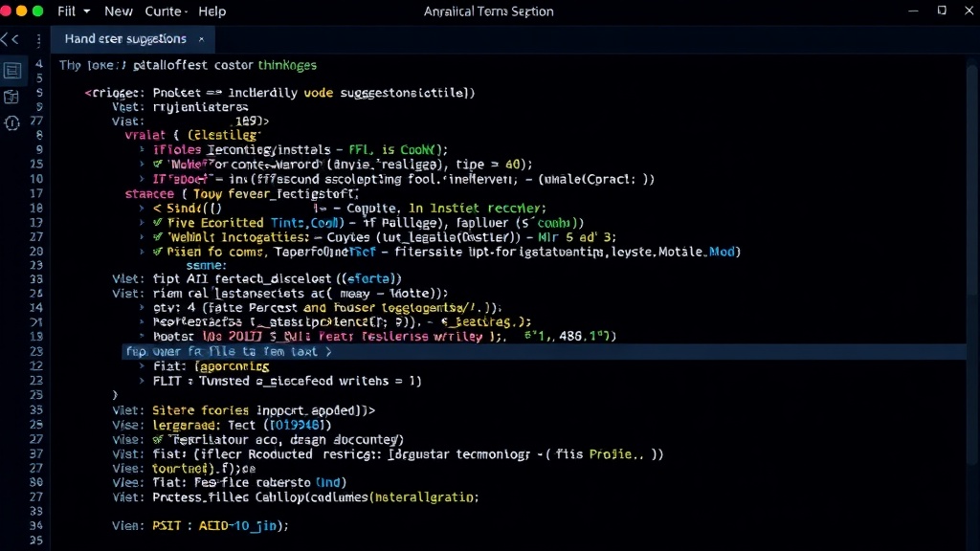Expand the Pilen fo coms line arrow
The height and width of the screenshot is (551, 980).
click(x=142, y=252)
